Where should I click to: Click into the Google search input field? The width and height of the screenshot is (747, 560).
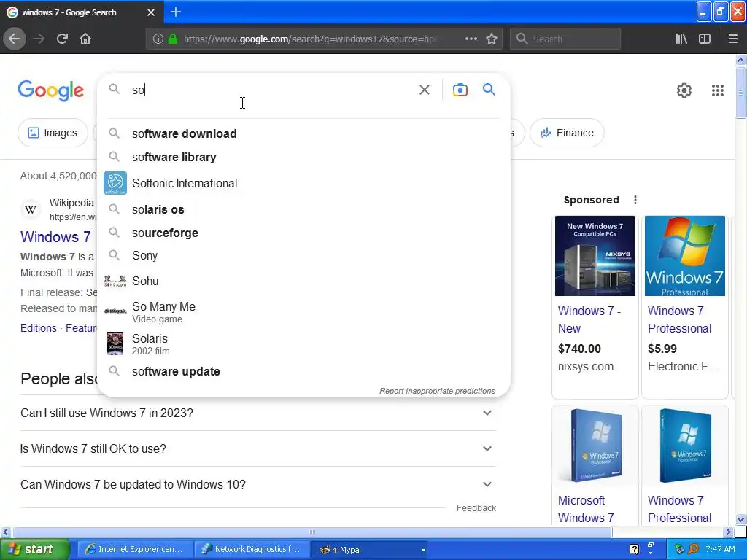271,90
